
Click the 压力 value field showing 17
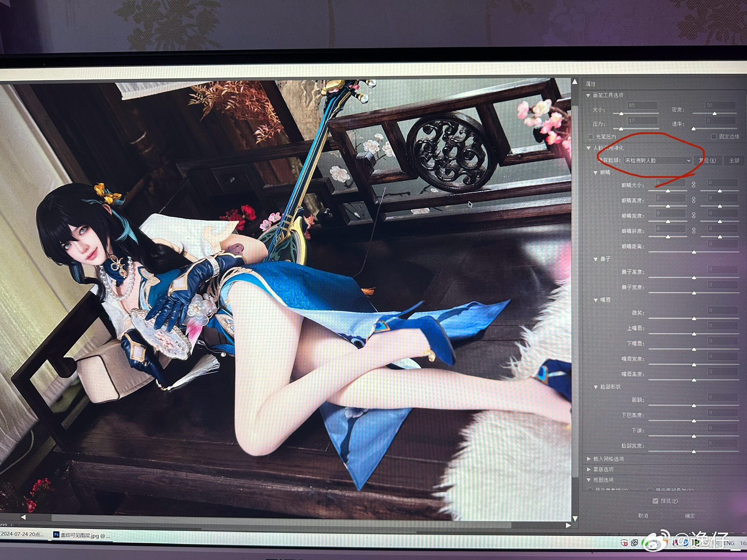tap(642, 121)
